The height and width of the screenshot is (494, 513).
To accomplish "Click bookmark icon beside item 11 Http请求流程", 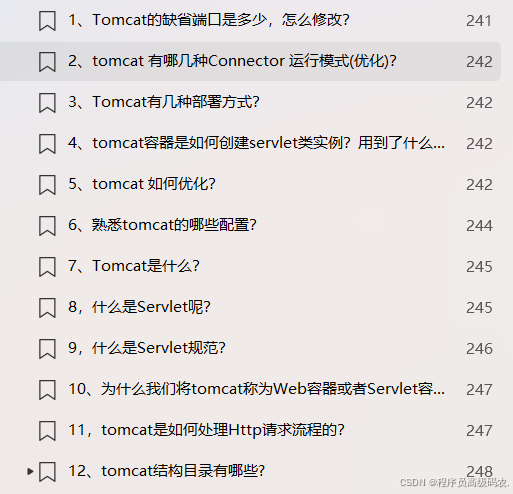I will (x=47, y=431).
